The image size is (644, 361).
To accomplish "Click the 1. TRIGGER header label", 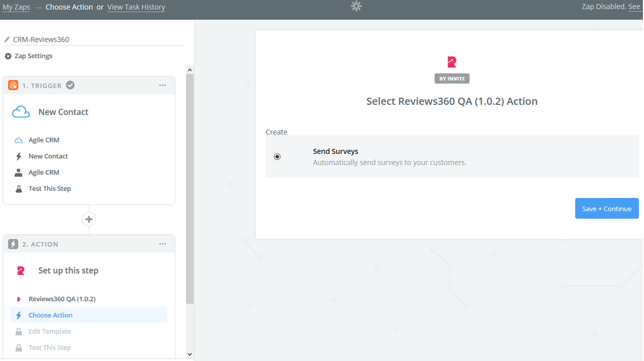I will pyautogui.click(x=42, y=85).
